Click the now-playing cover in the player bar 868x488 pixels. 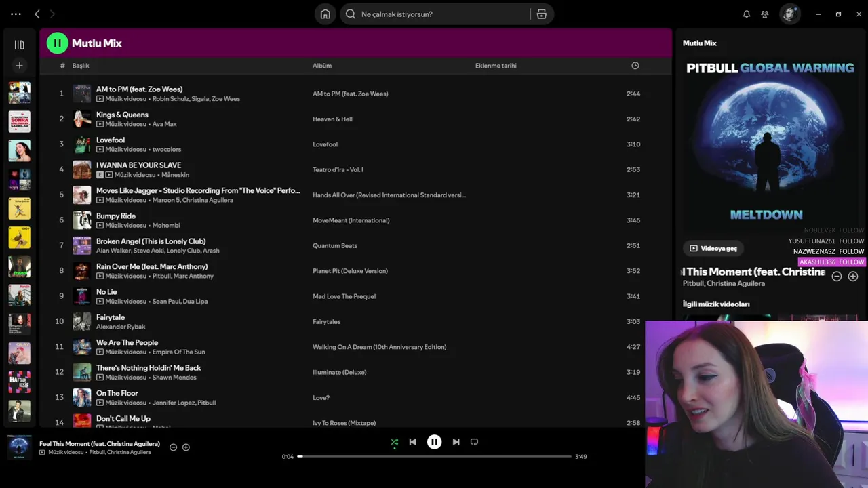[19, 448]
